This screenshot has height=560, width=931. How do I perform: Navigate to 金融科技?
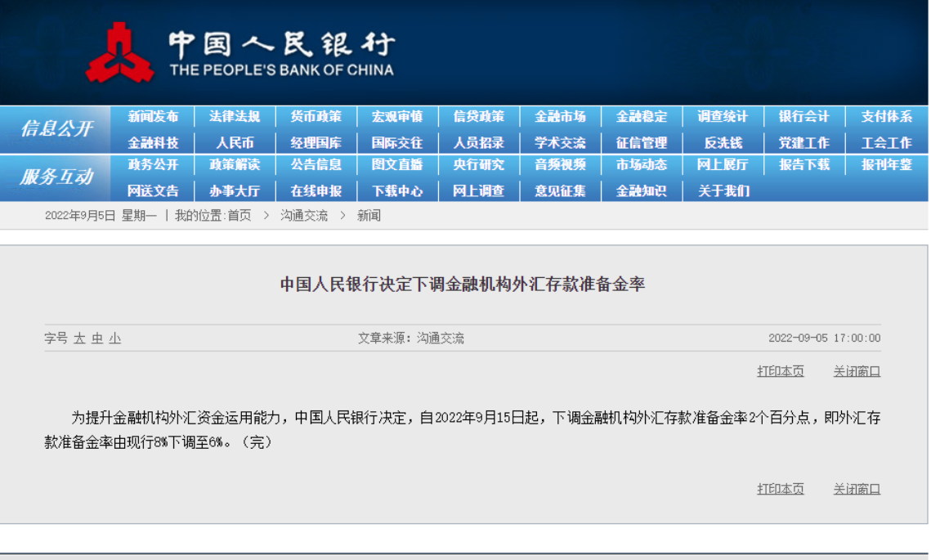click(153, 142)
